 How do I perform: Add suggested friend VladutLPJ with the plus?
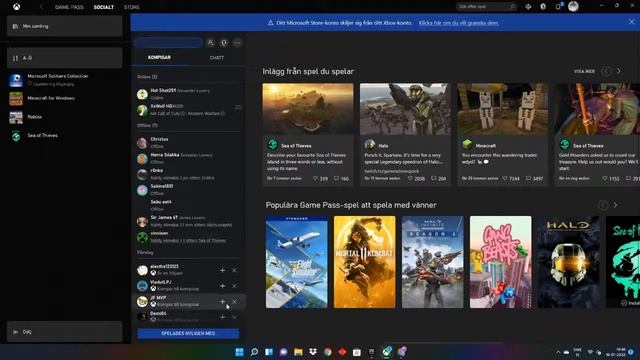(222, 286)
